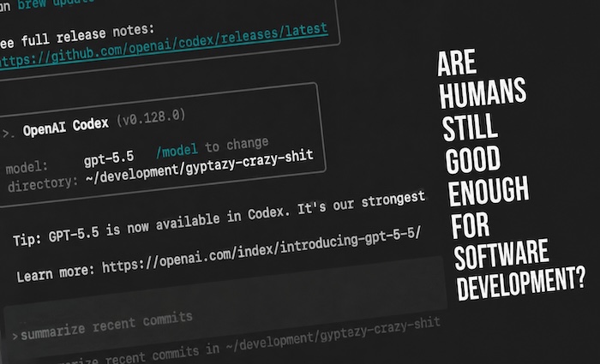The height and width of the screenshot is (364, 600).
Task: Select the gpt-5.5 model value
Action: click(x=109, y=158)
